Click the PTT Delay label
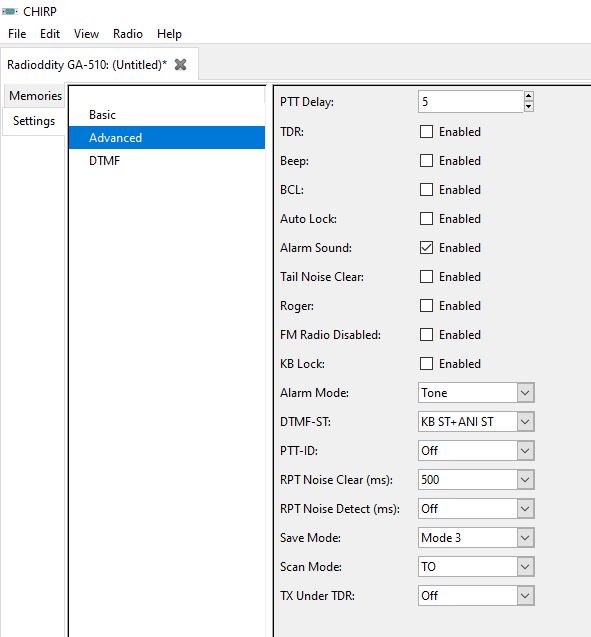The width and height of the screenshot is (591, 637). (x=307, y=102)
